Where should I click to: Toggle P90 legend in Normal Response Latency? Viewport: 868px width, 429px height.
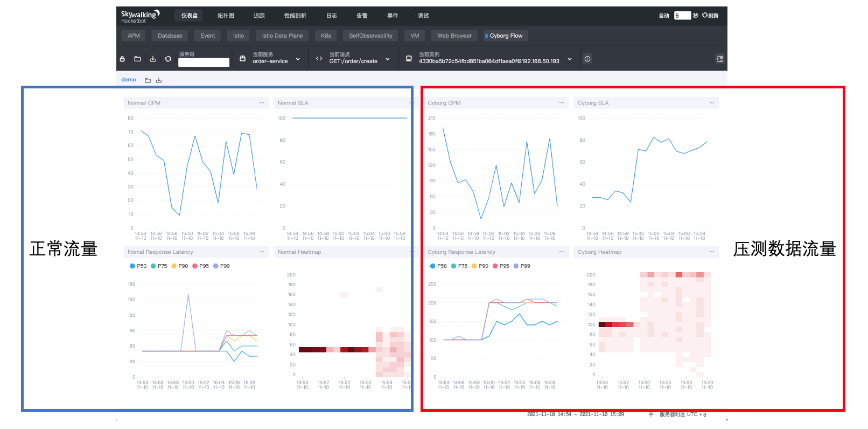[x=180, y=266]
